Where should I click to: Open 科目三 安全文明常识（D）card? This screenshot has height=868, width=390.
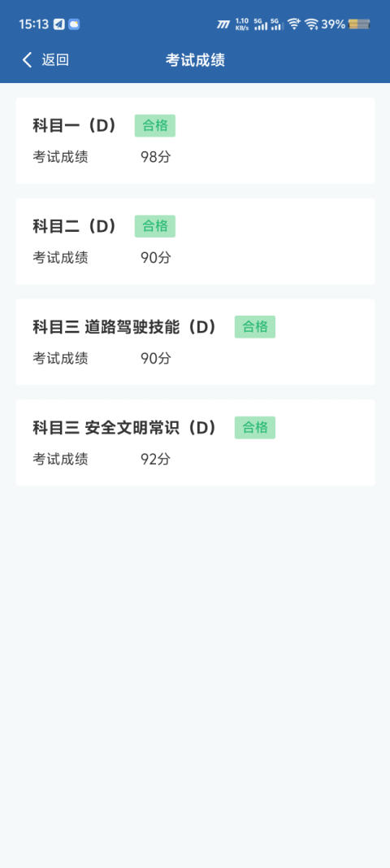click(195, 443)
